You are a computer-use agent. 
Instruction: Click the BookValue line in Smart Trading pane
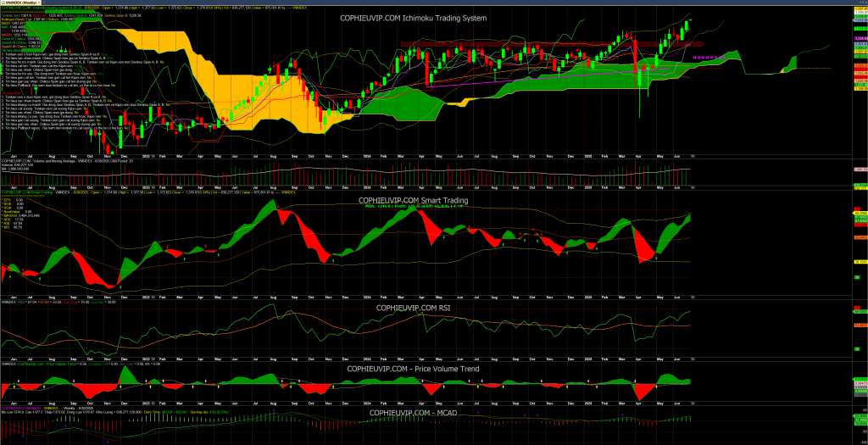click(x=17, y=212)
